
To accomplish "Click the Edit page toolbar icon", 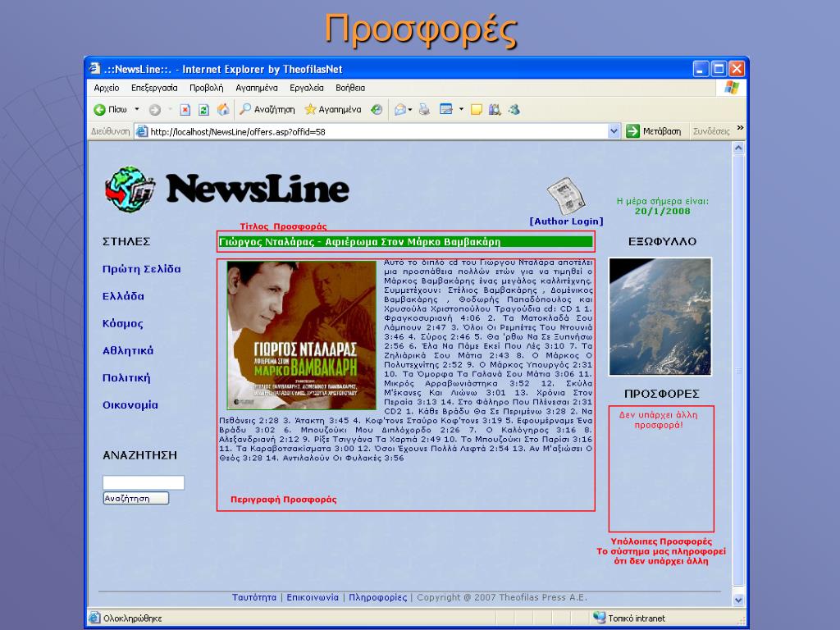I will coord(445,110).
